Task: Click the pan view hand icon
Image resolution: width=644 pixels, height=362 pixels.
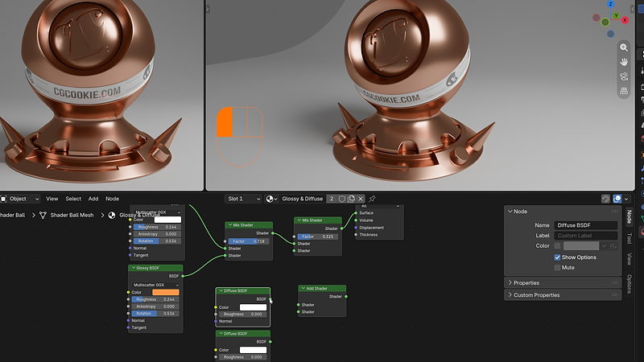Action: click(623, 62)
